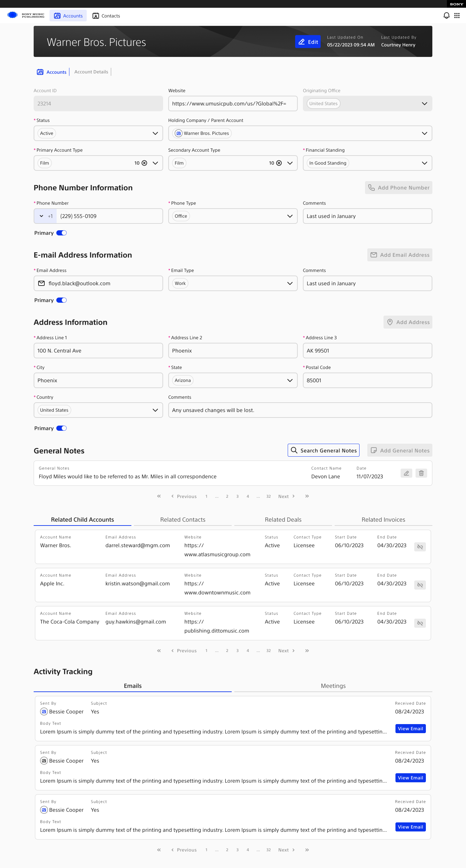The width and height of the screenshot is (466, 868).
Task: Click the address Comments field
Action: point(300,410)
